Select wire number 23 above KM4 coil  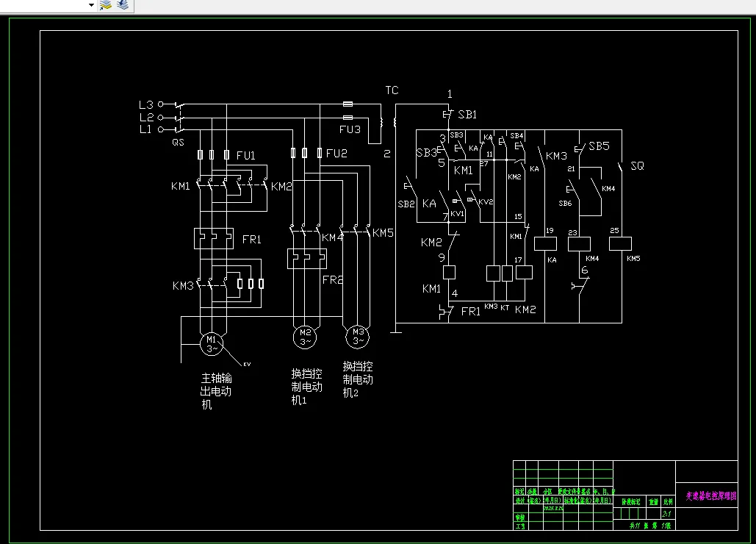[572, 232]
